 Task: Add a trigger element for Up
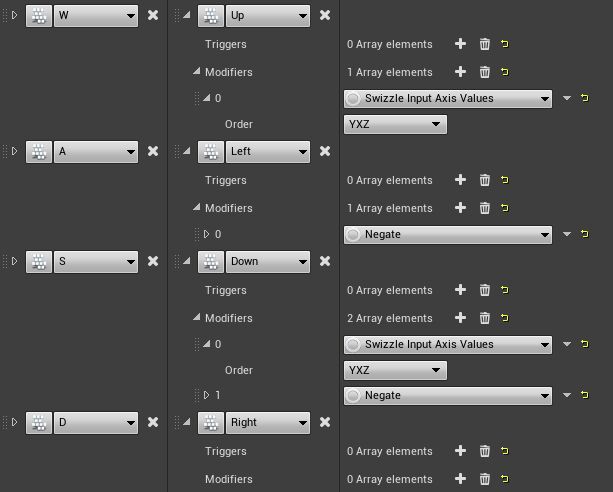[460, 44]
